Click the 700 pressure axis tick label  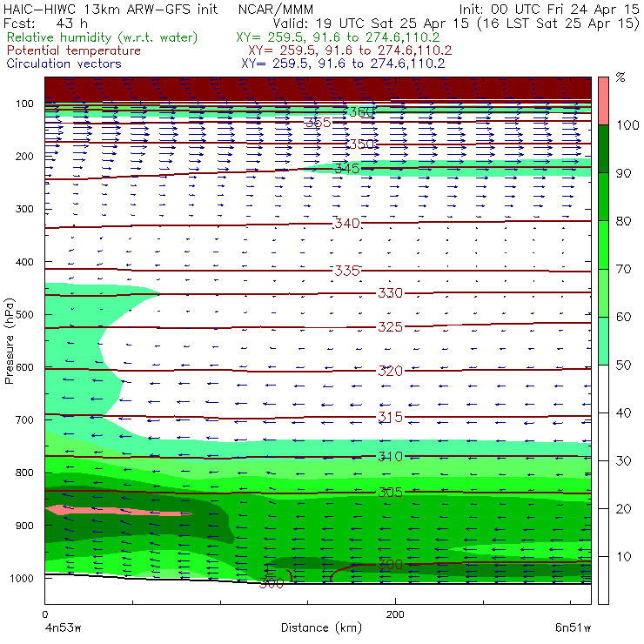click(24, 420)
